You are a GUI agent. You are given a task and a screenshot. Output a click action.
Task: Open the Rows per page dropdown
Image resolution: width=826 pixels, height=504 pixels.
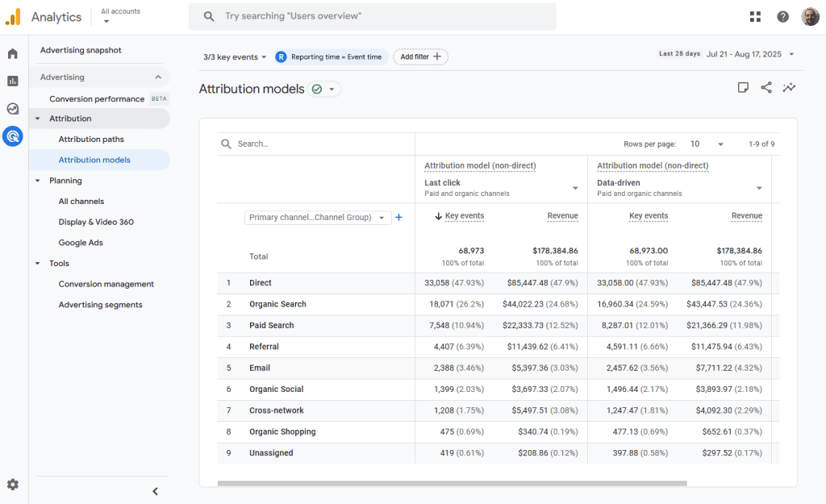pyautogui.click(x=707, y=144)
